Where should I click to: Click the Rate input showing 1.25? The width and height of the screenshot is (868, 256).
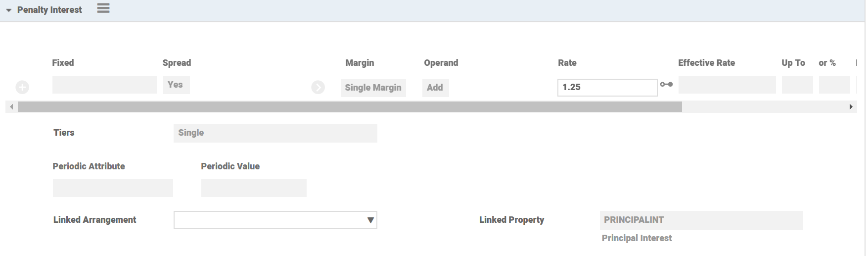(607, 87)
